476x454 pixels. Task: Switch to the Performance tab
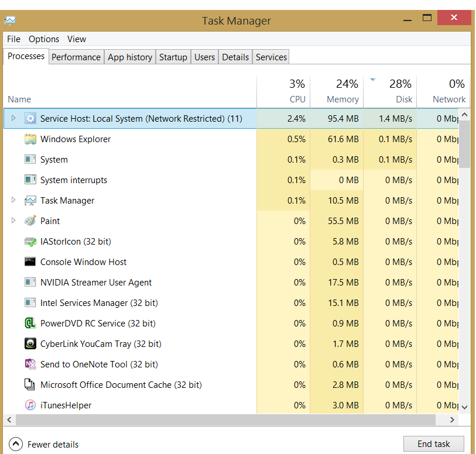(x=76, y=57)
